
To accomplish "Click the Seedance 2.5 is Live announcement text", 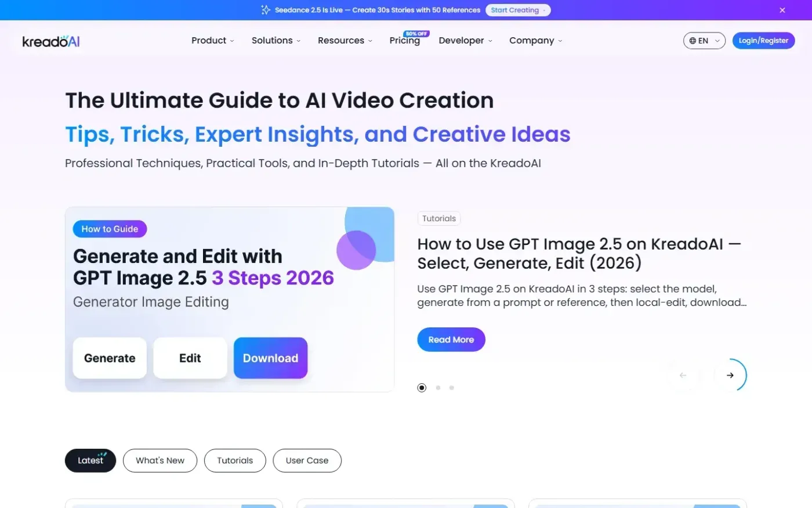I will tap(378, 10).
